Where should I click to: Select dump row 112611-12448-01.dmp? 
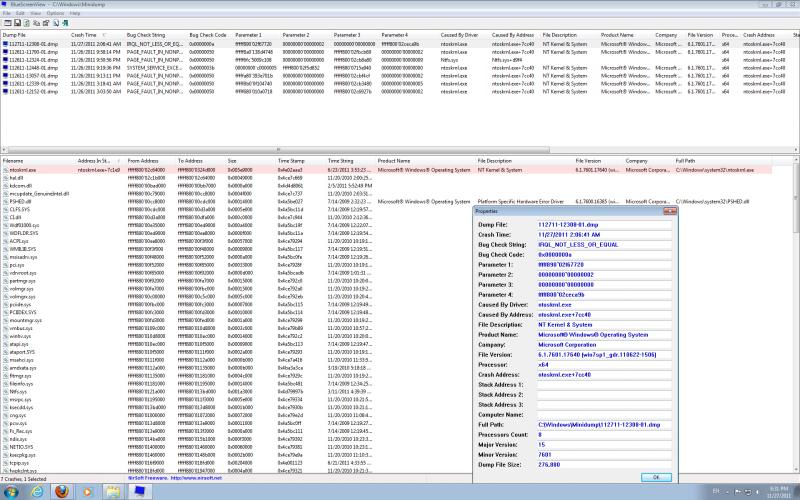398,68
